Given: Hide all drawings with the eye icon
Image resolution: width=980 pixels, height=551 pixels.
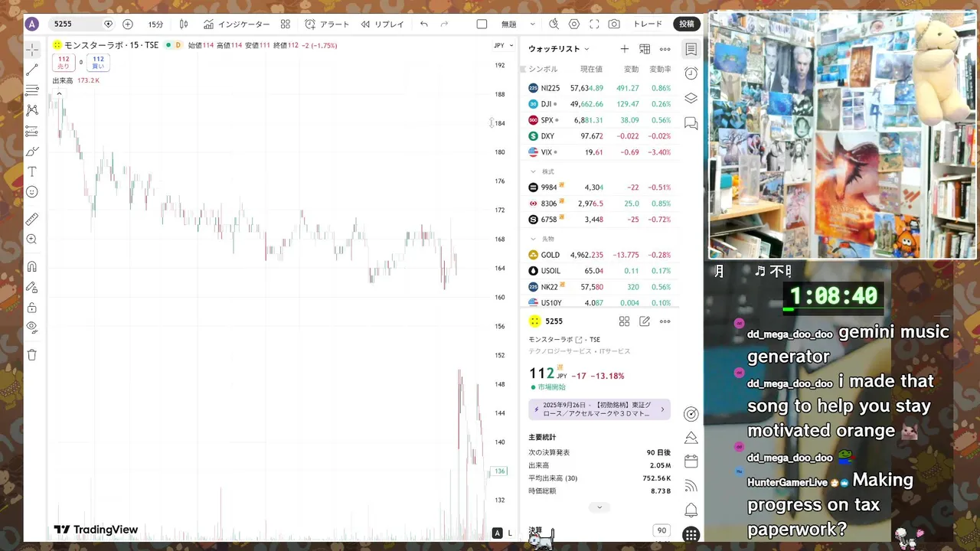Looking at the screenshot, I should click(x=32, y=328).
